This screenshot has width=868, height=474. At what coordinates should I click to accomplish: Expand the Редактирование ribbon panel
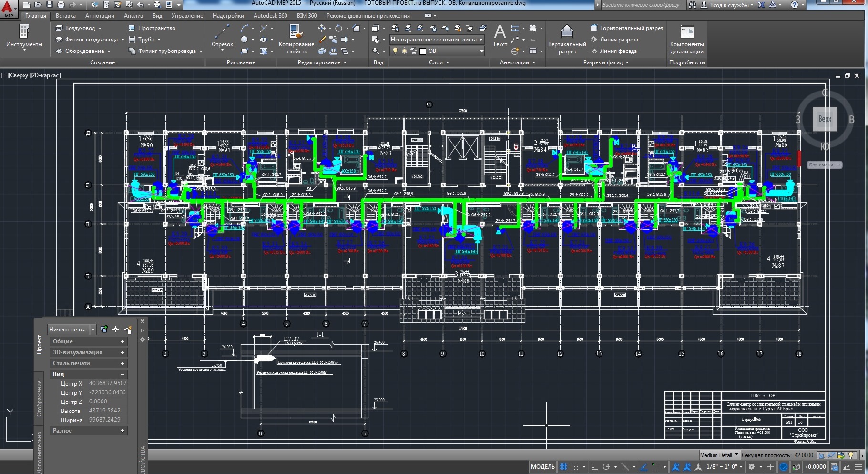(322, 62)
